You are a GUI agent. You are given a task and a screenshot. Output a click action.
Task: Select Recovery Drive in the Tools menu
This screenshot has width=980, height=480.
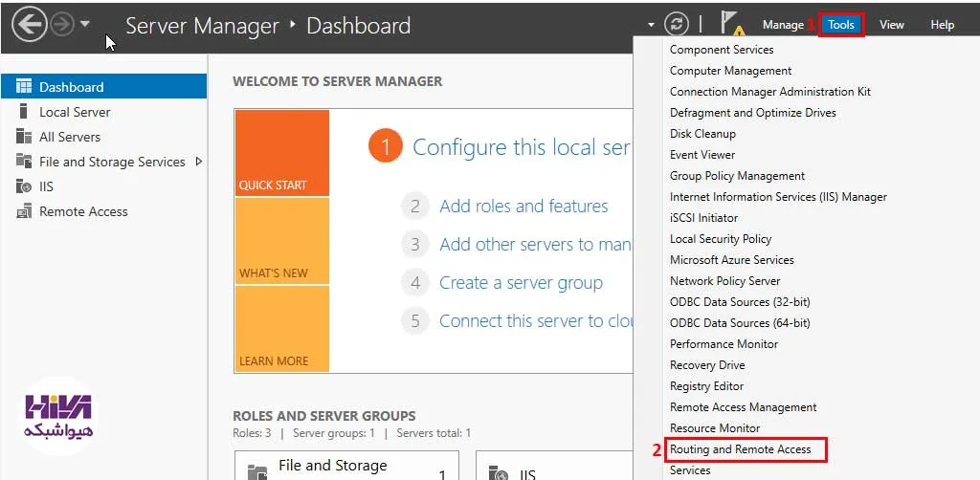click(707, 365)
